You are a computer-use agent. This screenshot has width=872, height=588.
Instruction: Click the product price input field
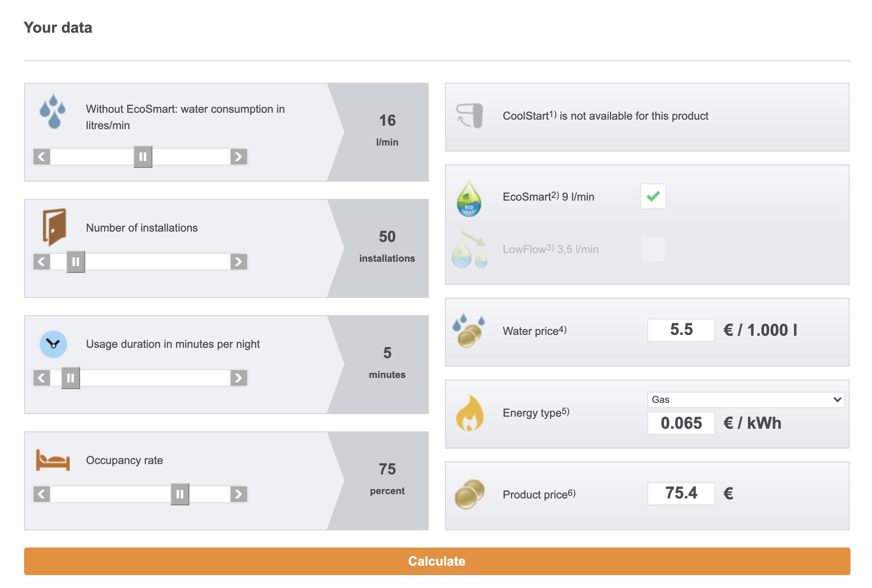click(681, 493)
